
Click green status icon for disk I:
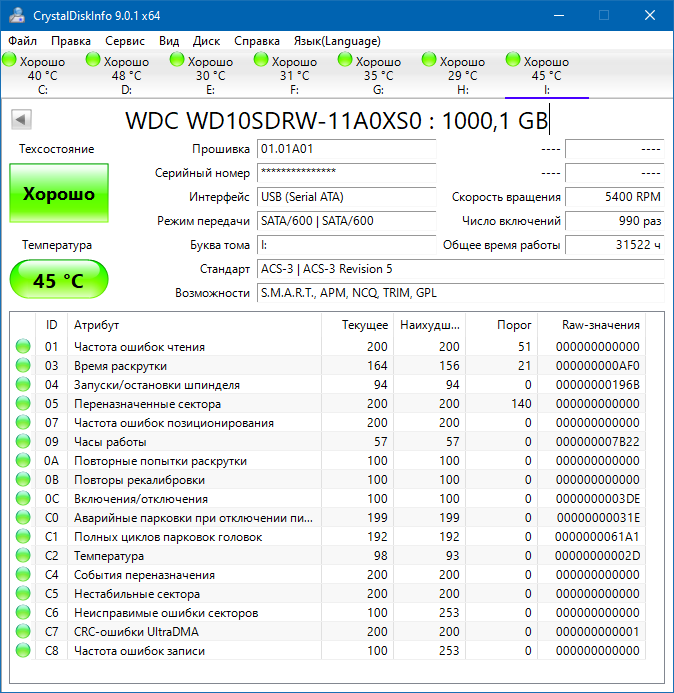coord(513,60)
